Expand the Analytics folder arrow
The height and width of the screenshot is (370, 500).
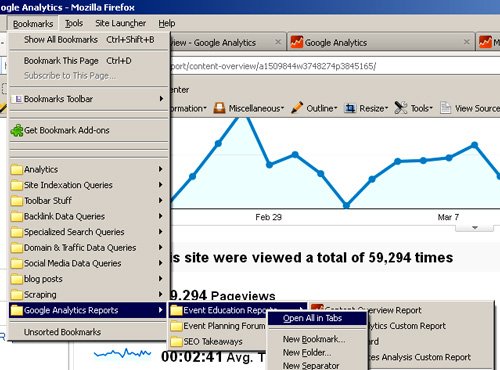coord(161,169)
